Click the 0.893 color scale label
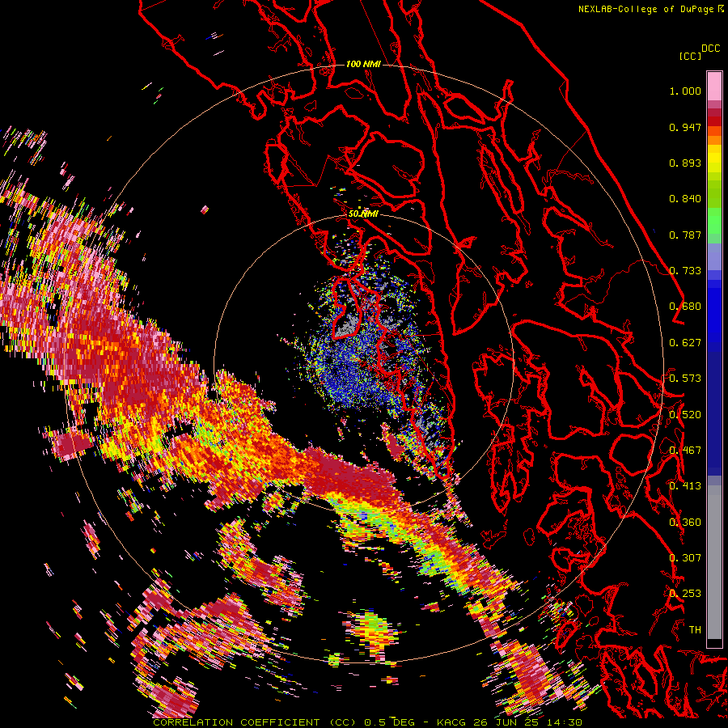Image resolution: width=728 pixels, height=728 pixels. point(685,163)
